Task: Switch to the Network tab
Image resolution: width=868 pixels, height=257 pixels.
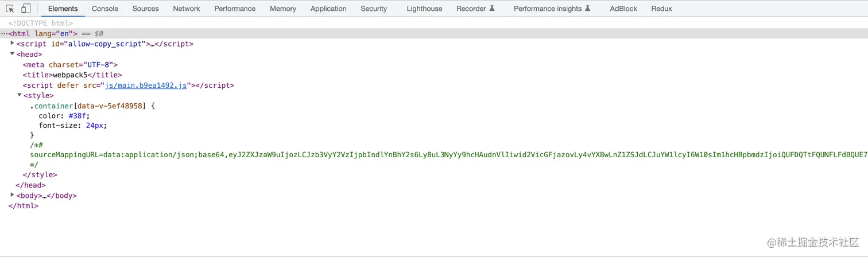Action: (x=187, y=9)
